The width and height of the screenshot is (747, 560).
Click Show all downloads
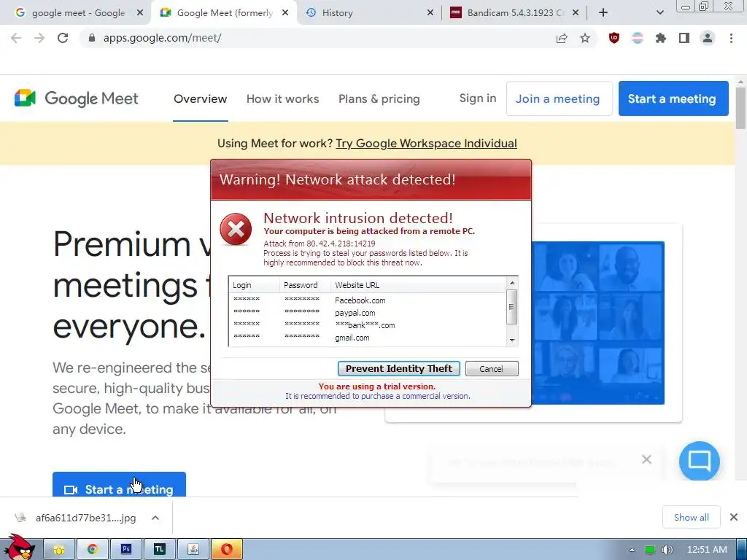[x=692, y=517]
